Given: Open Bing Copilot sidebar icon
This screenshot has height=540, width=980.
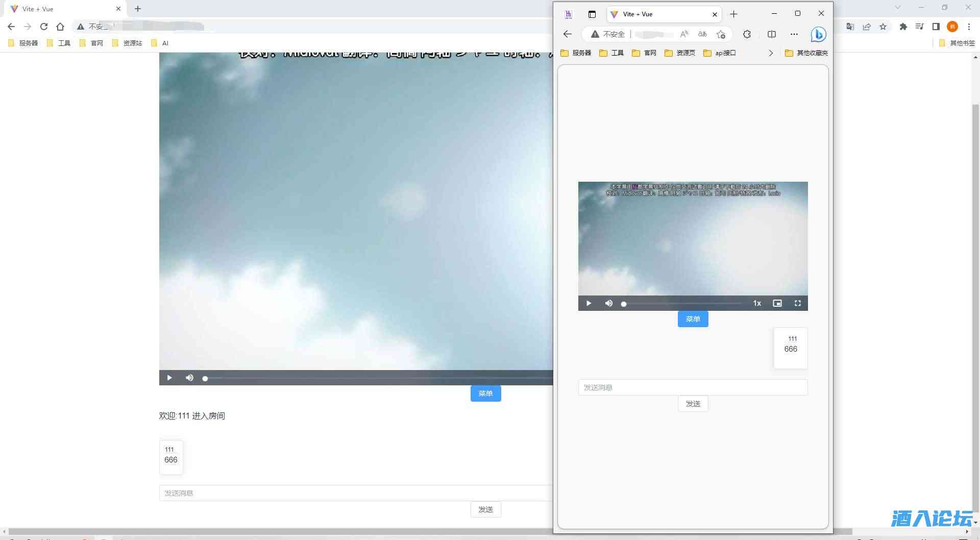Looking at the screenshot, I should (818, 34).
